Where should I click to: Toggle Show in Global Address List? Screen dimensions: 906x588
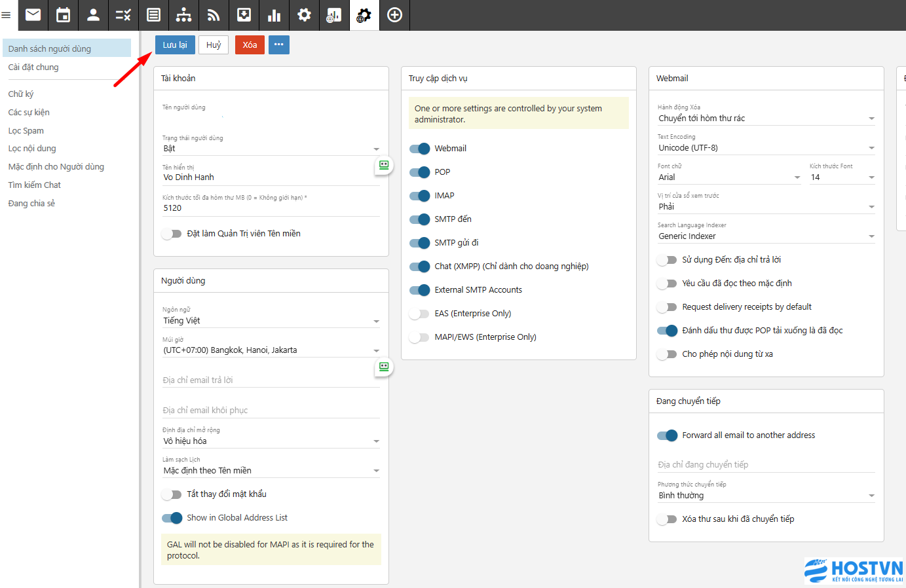tap(172, 518)
